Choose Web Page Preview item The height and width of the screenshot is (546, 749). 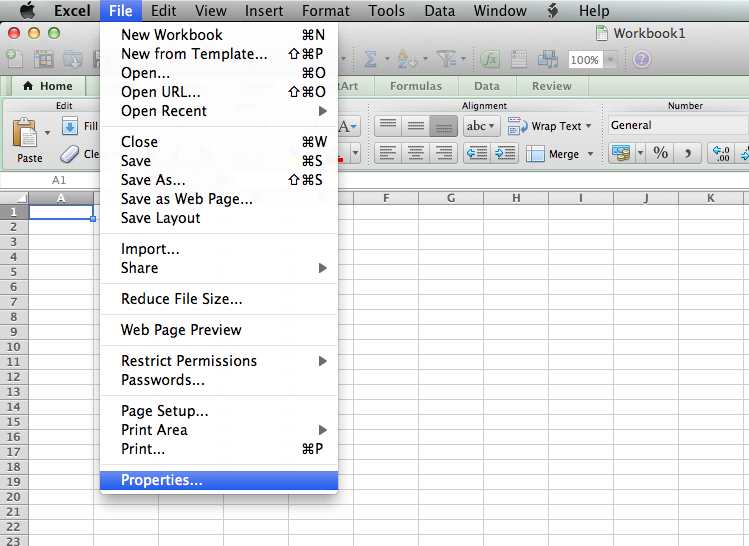(x=219, y=330)
